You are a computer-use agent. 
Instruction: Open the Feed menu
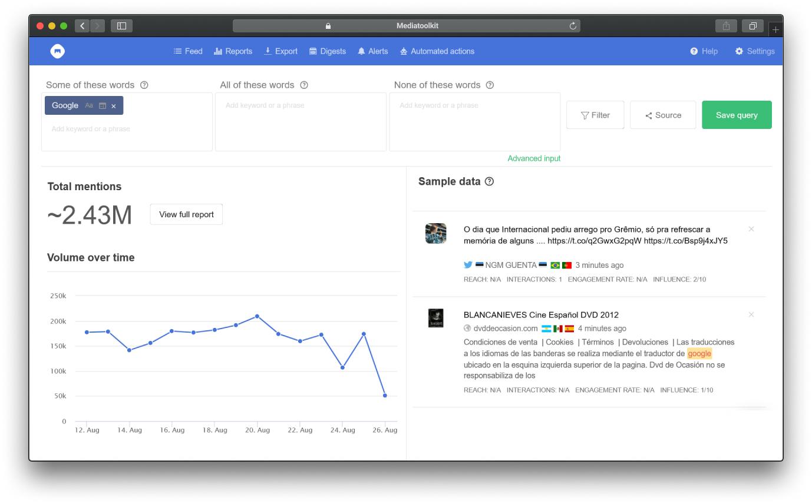click(x=188, y=51)
